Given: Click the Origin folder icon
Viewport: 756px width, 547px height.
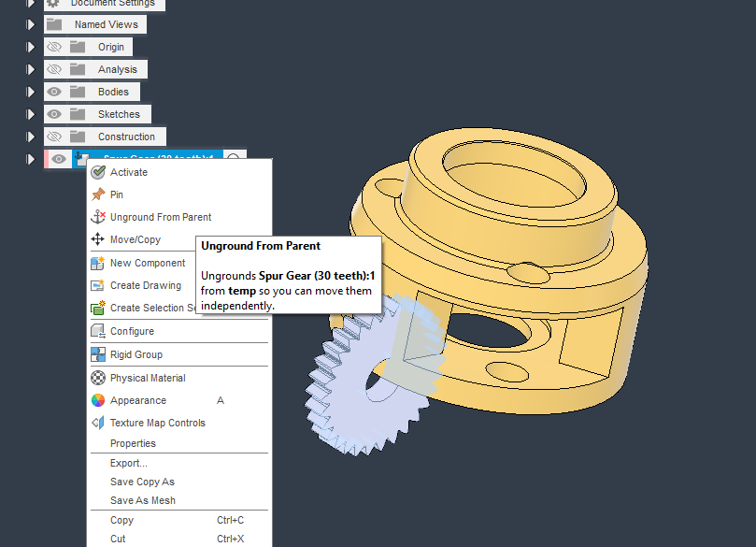Looking at the screenshot, I should [78, 47].
